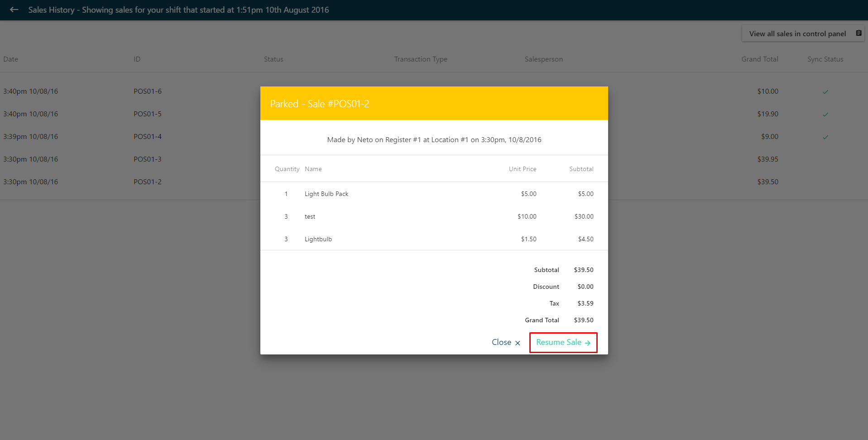This screenshot has height=440, width=868.
Task: Click the Sync Status column header
Action: (825, 59)
